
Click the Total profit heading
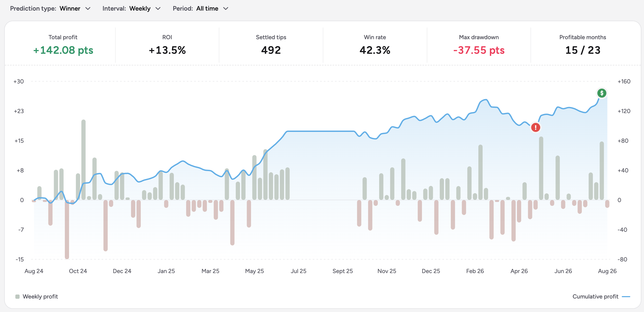63,37
